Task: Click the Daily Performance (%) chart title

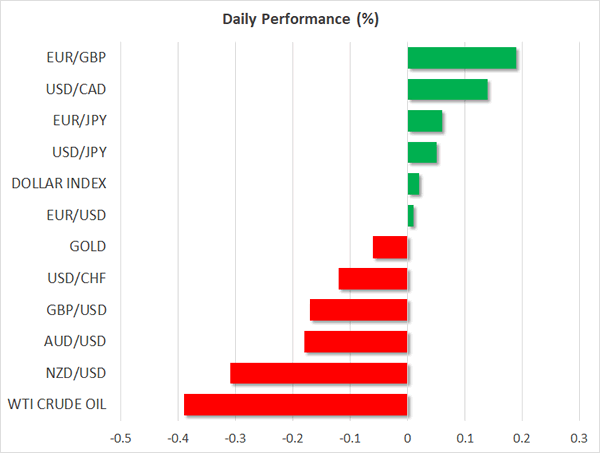Action: coord(300,20)
